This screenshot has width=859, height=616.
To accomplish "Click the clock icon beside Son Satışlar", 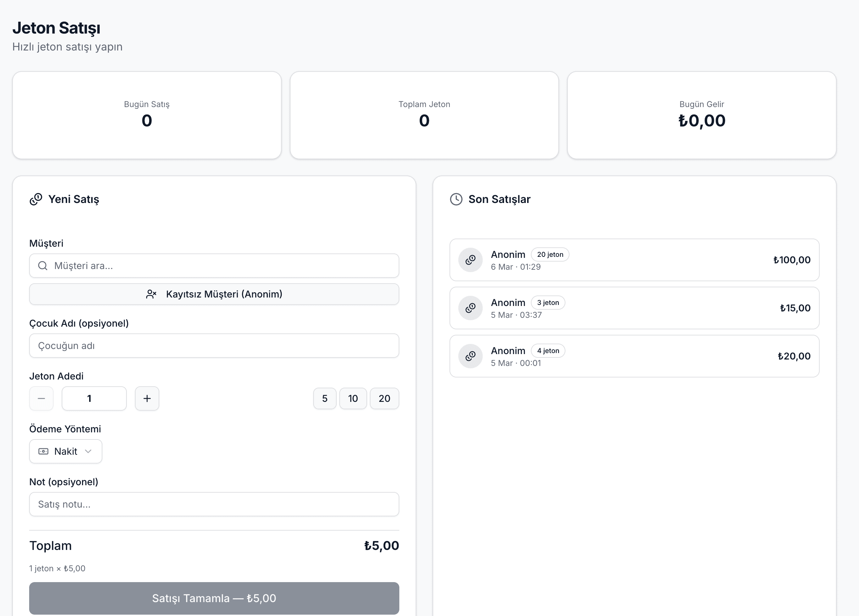I will (x=456, y=199).
